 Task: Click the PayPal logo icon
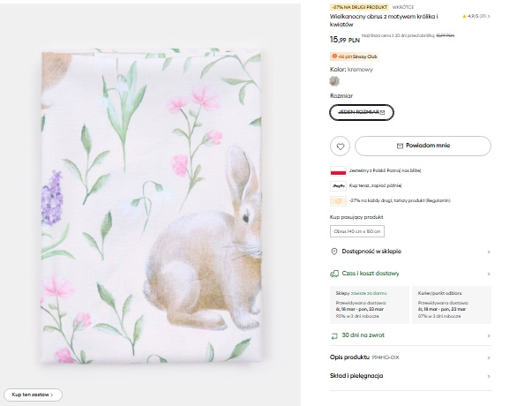[x=338, y=186]
